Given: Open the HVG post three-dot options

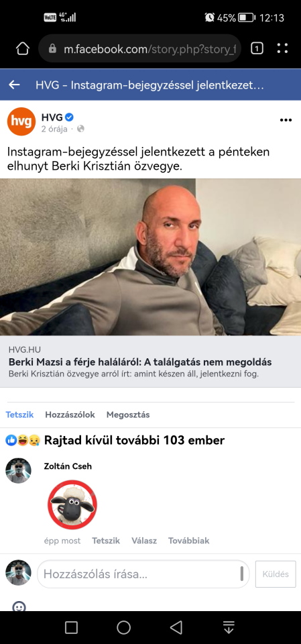Looking at the screenshot, I should click(286, 120).
